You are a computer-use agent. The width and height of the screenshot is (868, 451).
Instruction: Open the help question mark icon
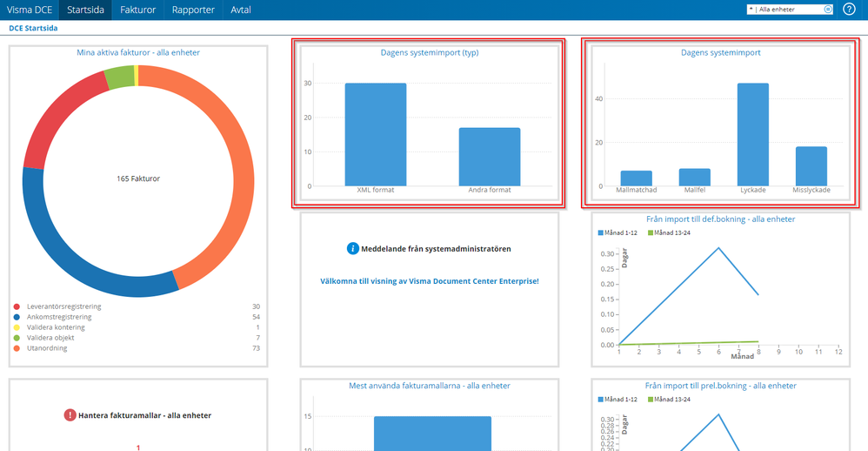click(849, 10)
